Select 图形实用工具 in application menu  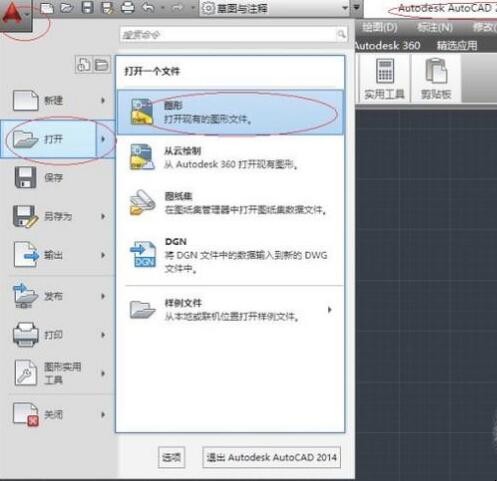click(x=57, y=373)
